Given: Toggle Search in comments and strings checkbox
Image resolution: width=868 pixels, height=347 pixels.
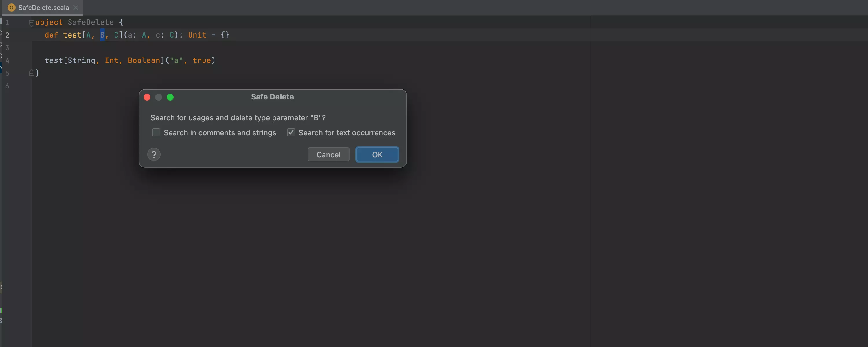Looking at the screenshot, I should pyautogui.click(x=156, y=133).
